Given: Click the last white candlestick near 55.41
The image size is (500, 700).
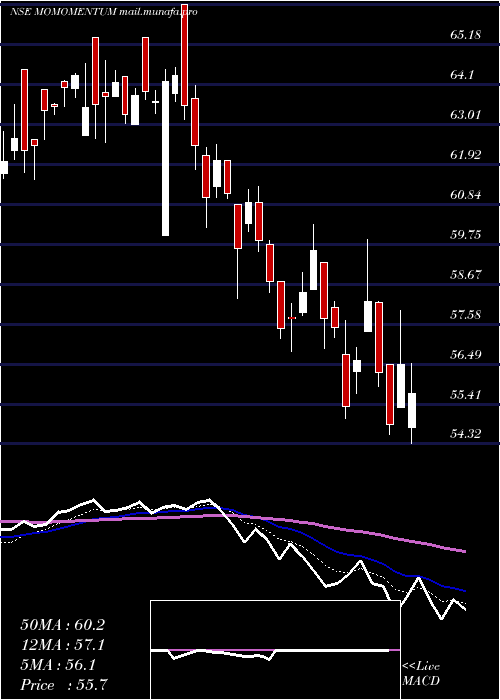Looking at the screenshot, I should point(412,410).
